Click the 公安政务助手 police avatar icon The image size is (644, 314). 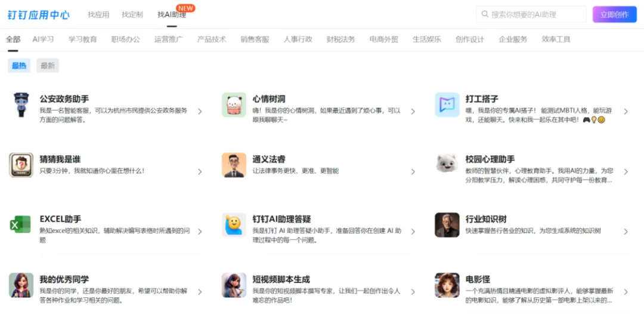pos(21,105)
